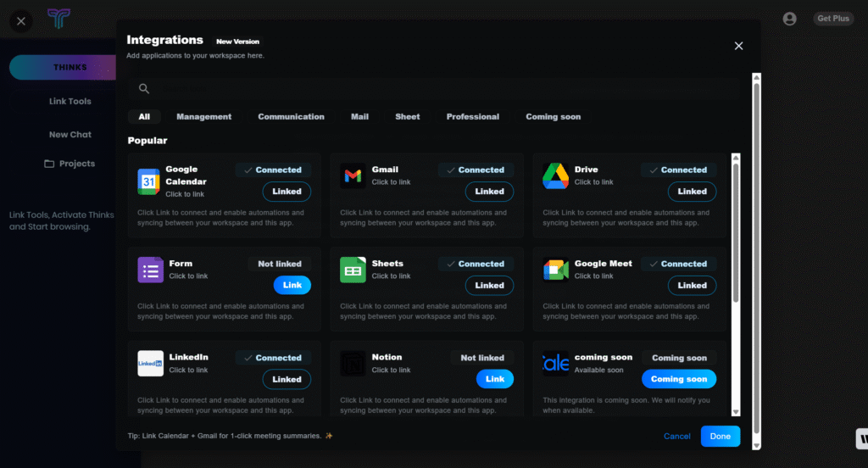Click Linked button for Google Meet

[692, 286]
